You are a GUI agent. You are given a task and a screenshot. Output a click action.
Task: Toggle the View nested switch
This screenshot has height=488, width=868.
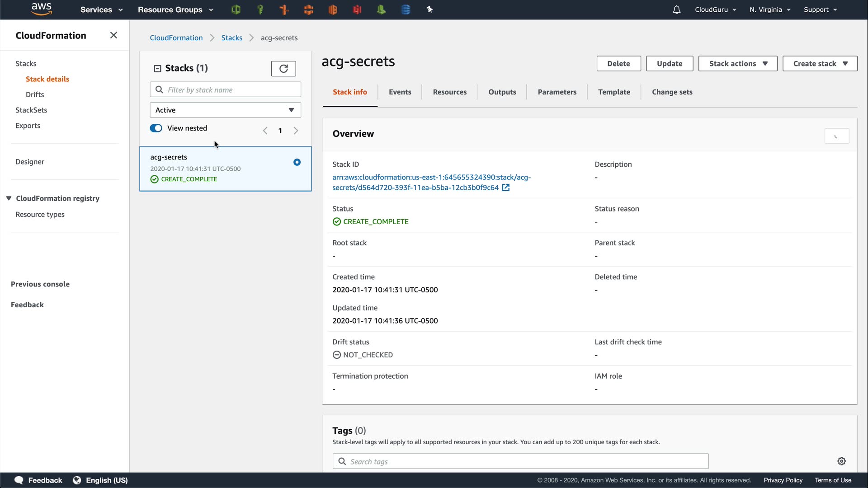click(156, 128)
